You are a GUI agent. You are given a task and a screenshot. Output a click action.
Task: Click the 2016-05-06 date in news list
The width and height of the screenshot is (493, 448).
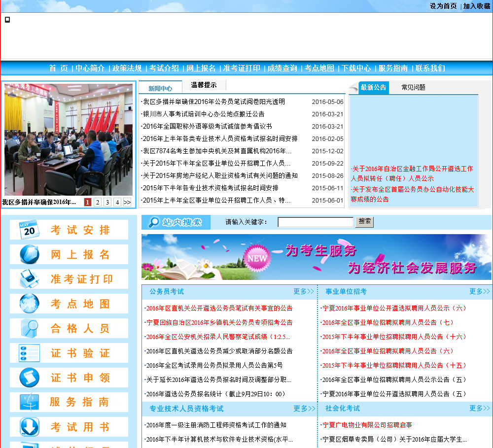click(x=328, y=102)
